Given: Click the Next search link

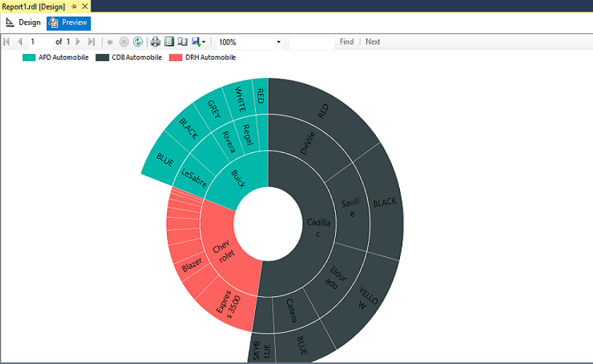Looking at the screenshot, I should (x=372, y=41).
